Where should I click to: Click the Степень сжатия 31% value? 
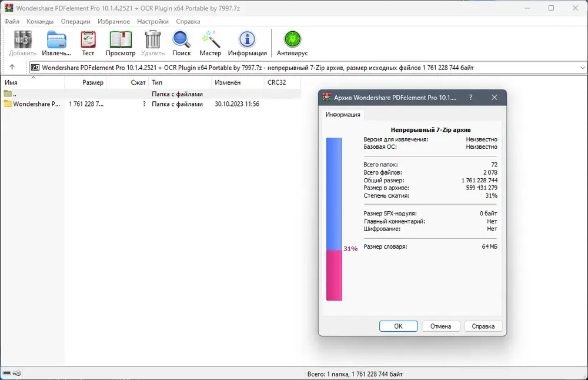tap(491, 195)
